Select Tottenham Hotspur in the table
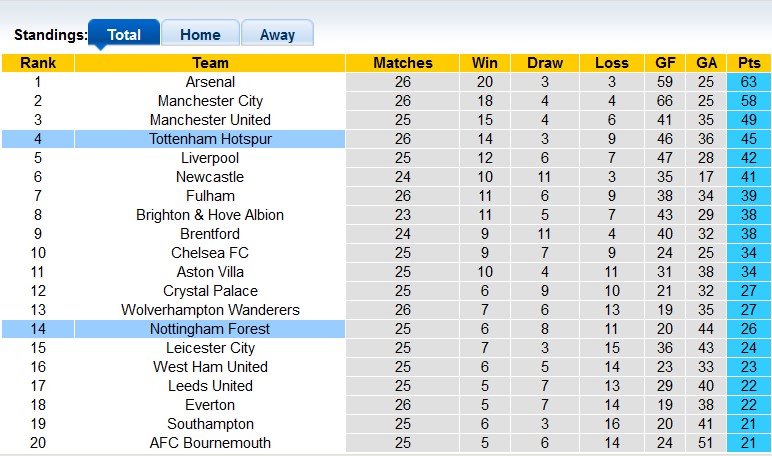 click(210, 139)
